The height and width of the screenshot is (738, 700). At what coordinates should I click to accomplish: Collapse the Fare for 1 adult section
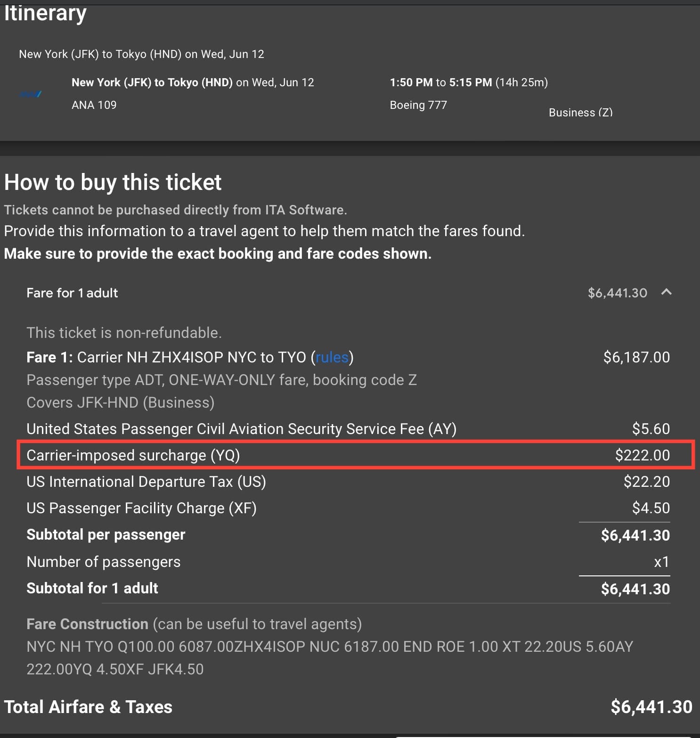666,293
